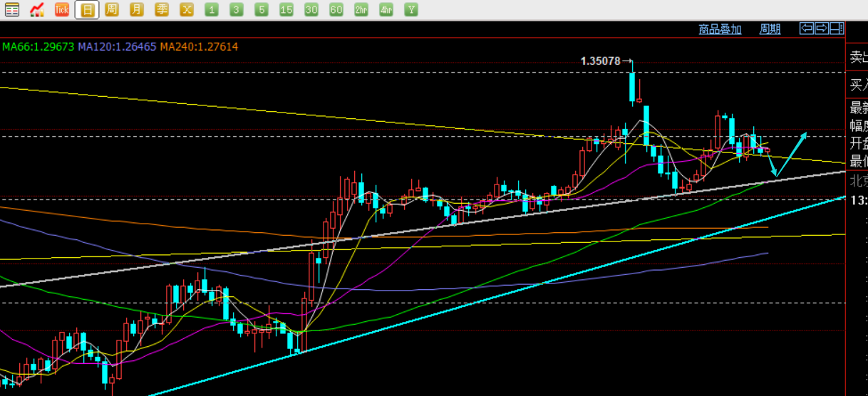Select the monthly (月) period button
The image size is (868, 396).
pyautogui.click(x=137, y=10)
